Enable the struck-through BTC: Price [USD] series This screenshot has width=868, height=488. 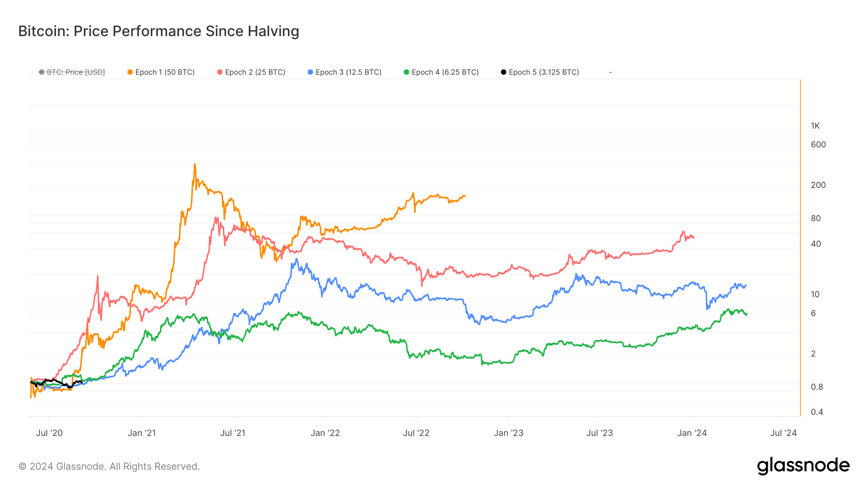pyautogui.click(x=76, y=72)
